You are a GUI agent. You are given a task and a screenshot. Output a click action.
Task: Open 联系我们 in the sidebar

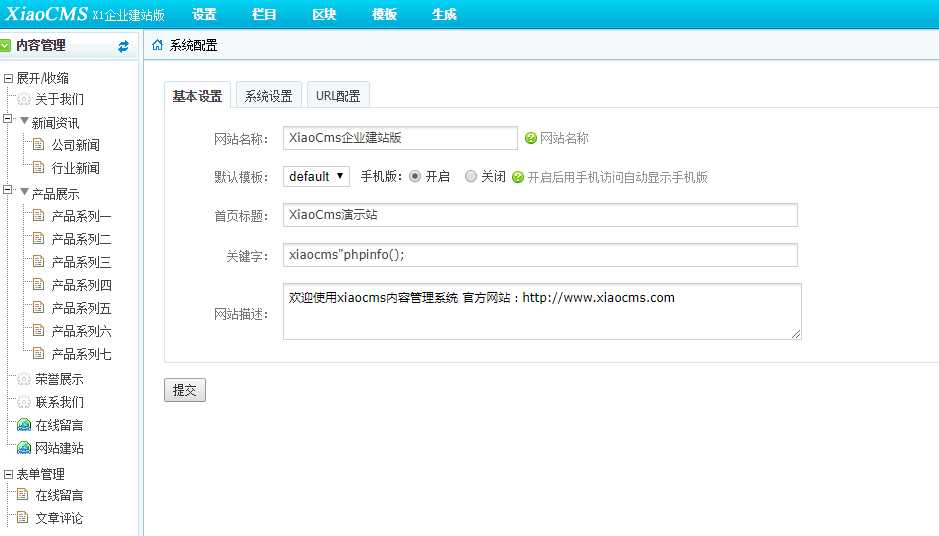[59, 402]
